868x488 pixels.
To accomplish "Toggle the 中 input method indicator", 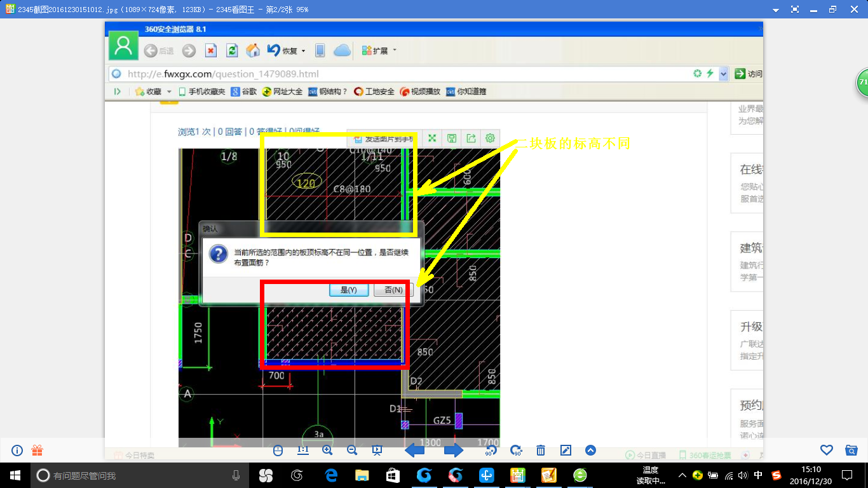I will (x=759, y=475).
